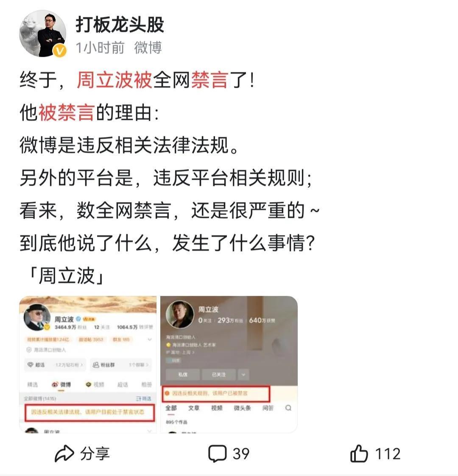Click the 微博 source label

point(148,48)
